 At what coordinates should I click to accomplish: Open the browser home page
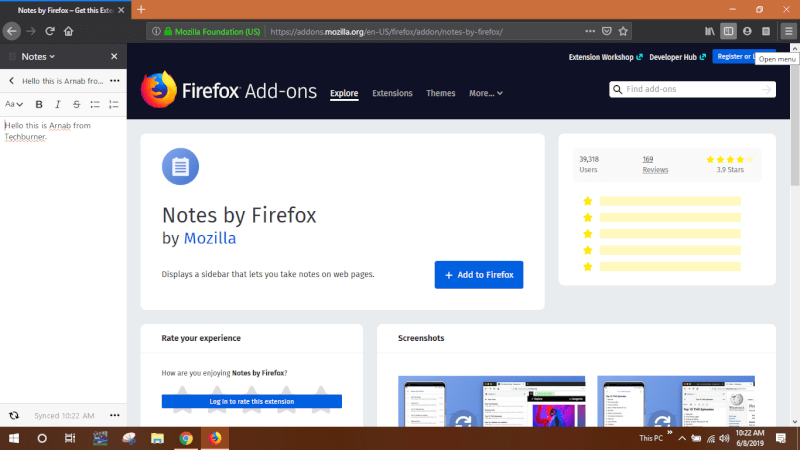pos(68,31)
